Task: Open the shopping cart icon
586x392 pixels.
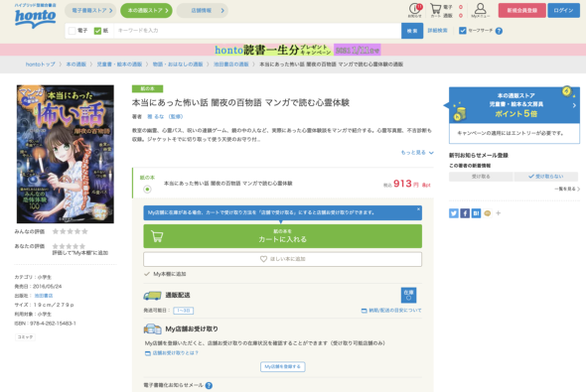Action: [x=436, y=10]
